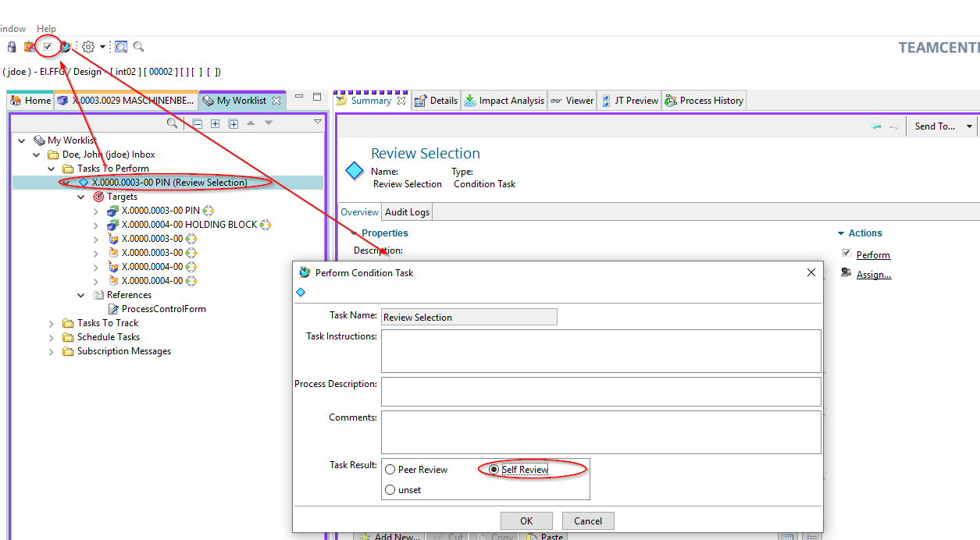Open the Audit Logs tab
This screenshot has width=980, height=540.
[x=407, y=212]
